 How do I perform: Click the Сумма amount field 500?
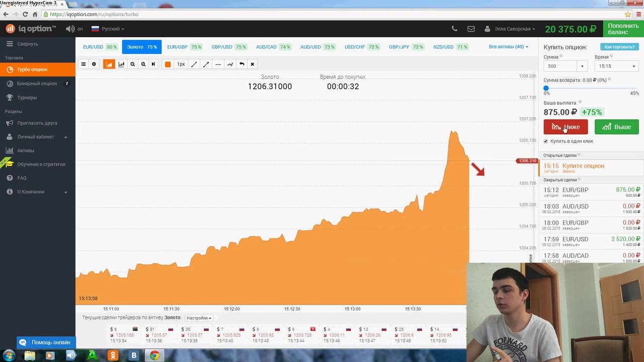560,66
